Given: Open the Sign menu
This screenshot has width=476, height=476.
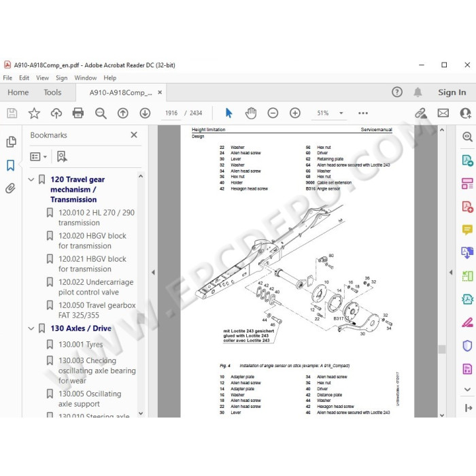Looking at the screenshot, I should (x=62, y=78).
